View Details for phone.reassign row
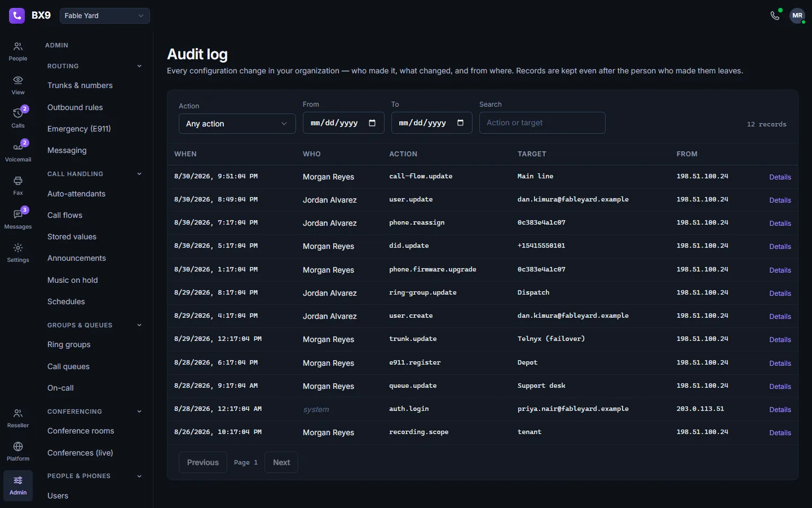The height and width of the screenshot is (508, 812). 780,224
